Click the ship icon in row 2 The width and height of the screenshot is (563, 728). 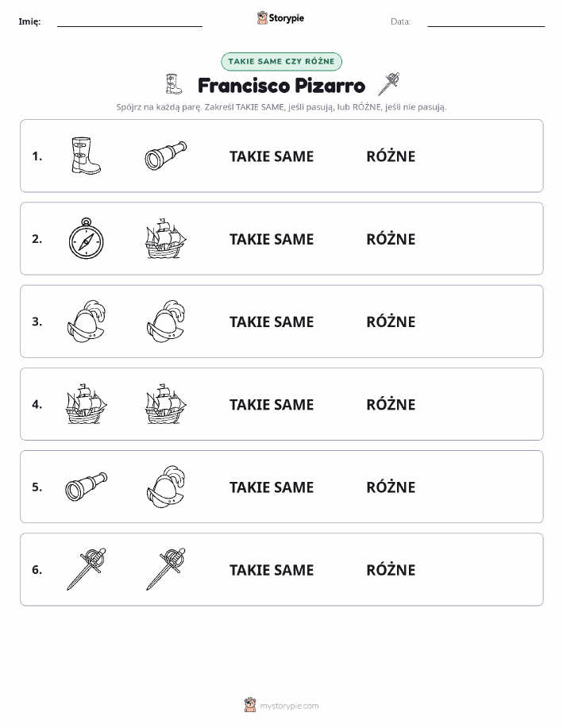click(166, 238)
